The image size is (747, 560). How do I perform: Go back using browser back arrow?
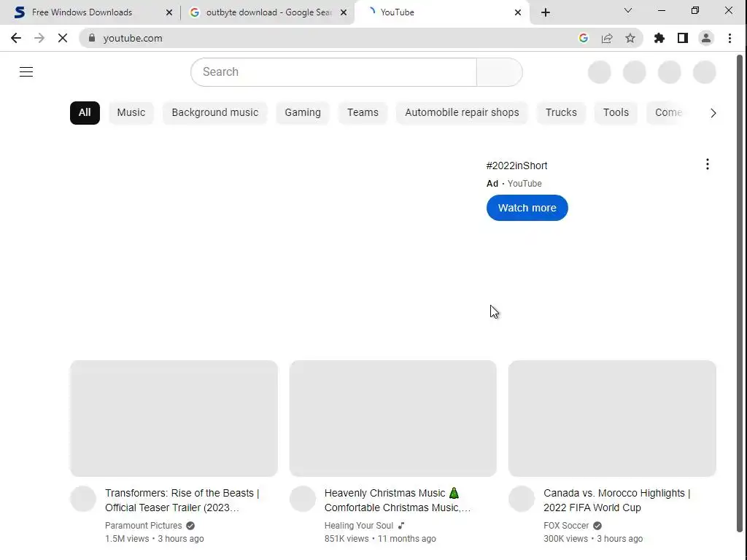(x=16, y=38)
